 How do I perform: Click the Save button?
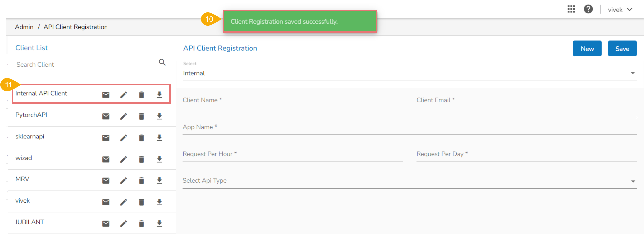click(x=622, y=49)
